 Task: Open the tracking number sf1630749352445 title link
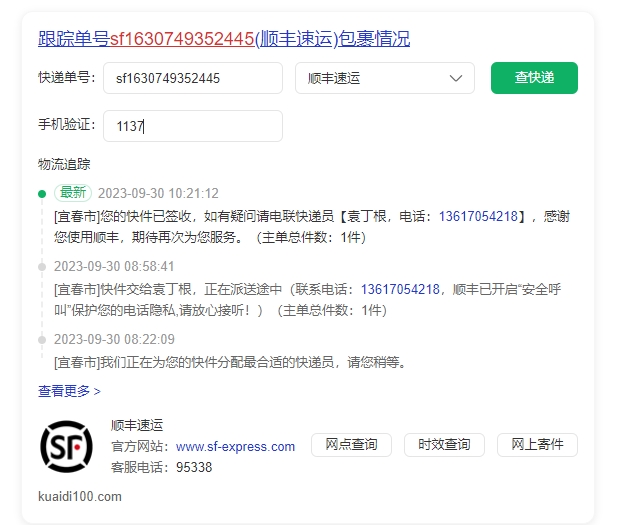pos(224,39)
